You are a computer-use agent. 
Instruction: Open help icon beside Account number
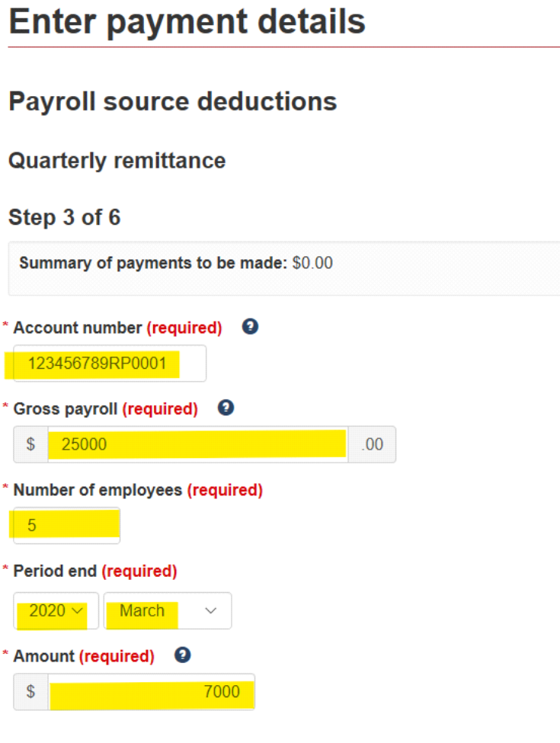point(250,326)
